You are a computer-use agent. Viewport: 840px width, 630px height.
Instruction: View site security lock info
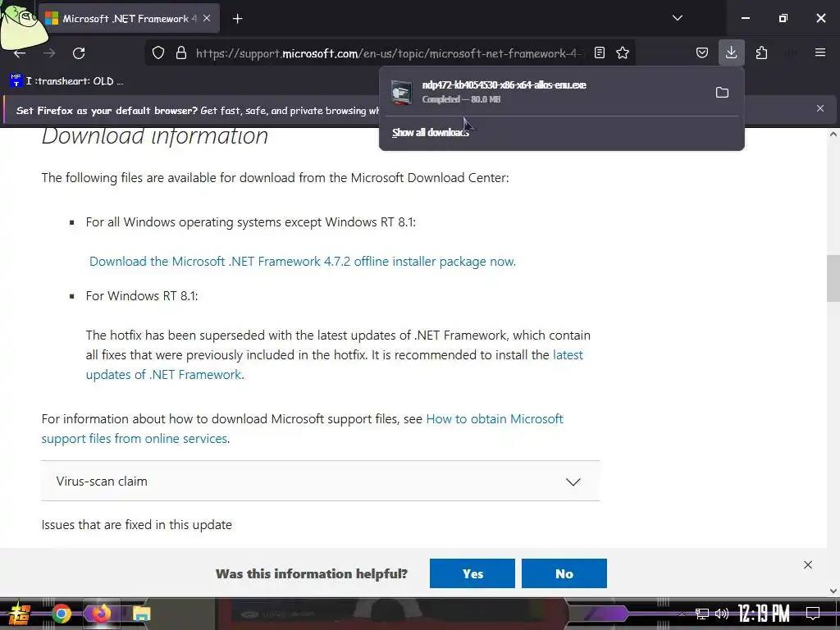181,53
